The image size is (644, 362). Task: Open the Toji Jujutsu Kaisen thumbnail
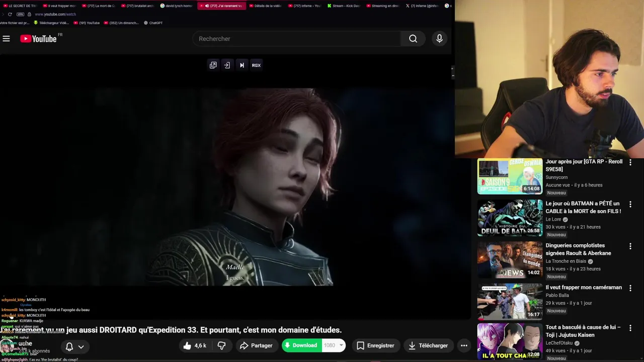coord(510,342)
